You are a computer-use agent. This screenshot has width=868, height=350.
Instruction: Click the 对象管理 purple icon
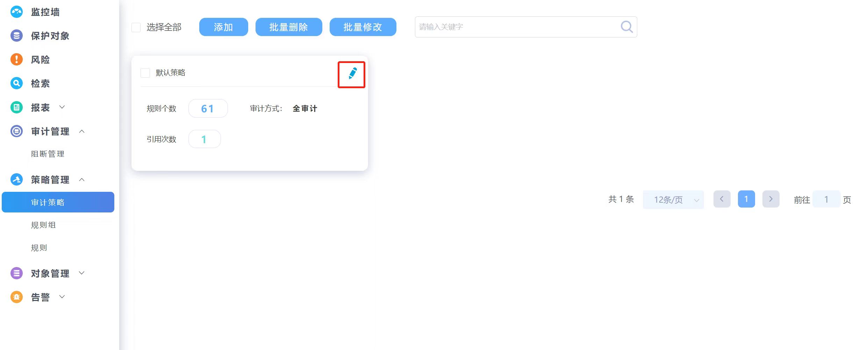(x=16, y=273)
